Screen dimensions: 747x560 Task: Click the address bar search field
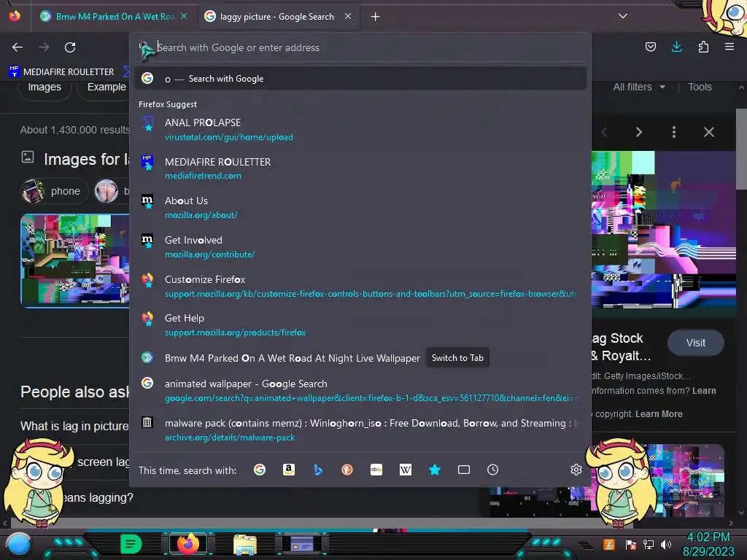point(360,47)
